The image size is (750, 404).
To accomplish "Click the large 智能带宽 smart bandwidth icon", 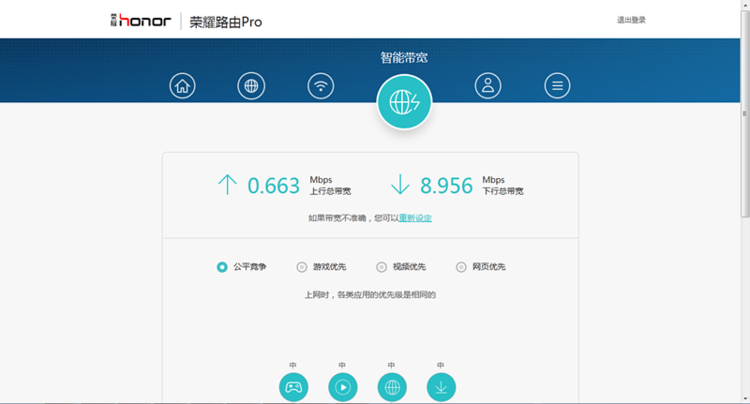I will point(404,102).
